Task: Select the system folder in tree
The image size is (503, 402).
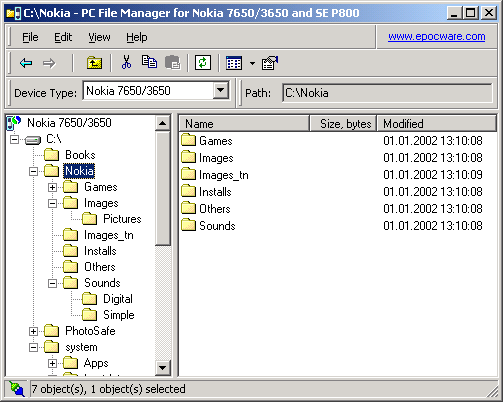Action: 81,347
